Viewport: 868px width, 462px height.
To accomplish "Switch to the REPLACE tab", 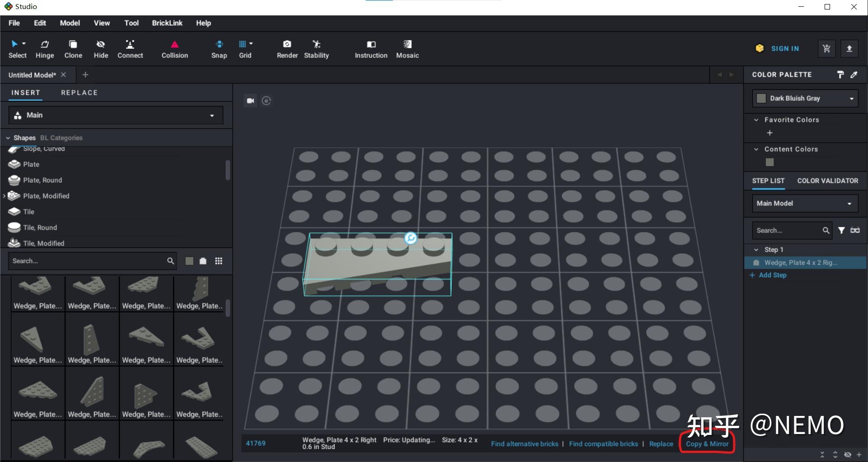I will [79, 93].
